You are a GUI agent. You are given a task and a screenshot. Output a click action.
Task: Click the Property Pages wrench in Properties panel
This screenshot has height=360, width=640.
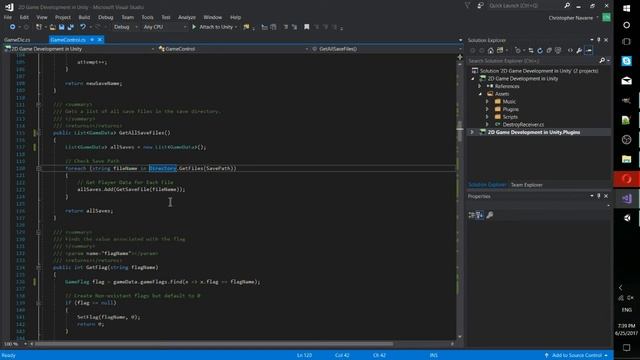point(490,215)
